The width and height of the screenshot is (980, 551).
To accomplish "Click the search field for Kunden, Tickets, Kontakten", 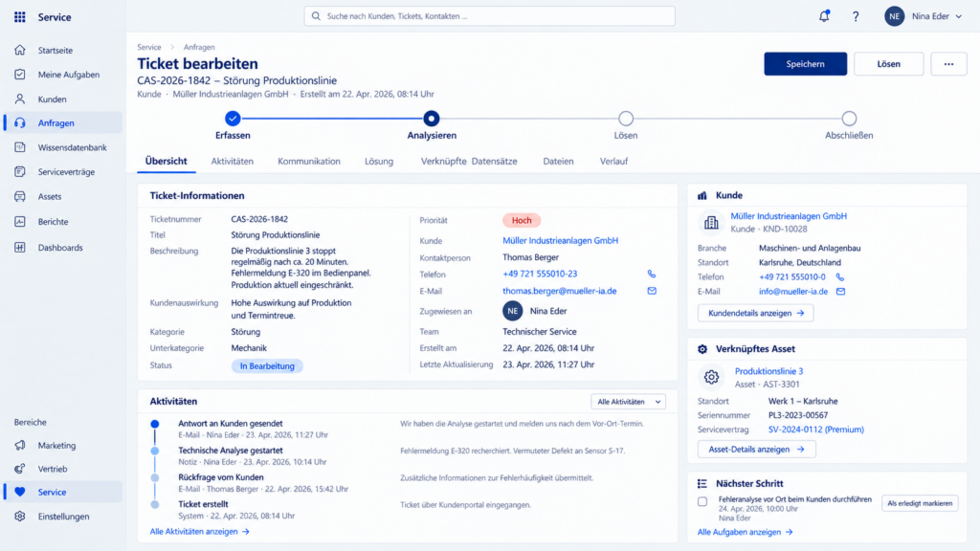I will 489,16.
